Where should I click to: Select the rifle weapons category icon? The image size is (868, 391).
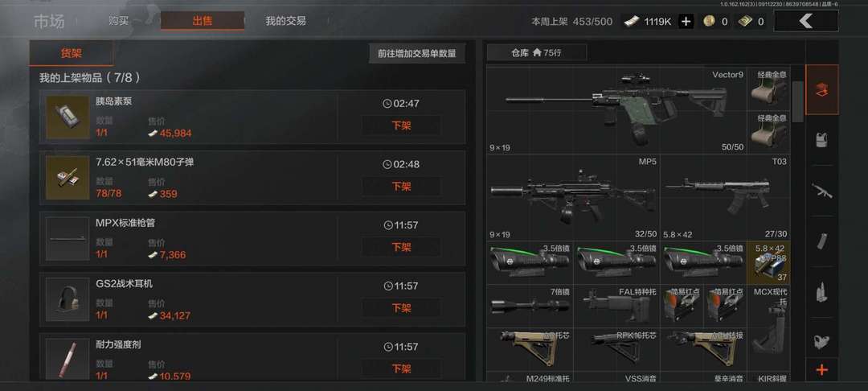[x=822, y=191]
